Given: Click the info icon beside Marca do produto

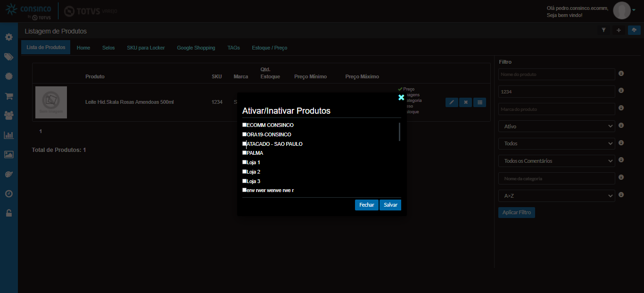Looking at the screenshot, I should (x=621, y=108).
